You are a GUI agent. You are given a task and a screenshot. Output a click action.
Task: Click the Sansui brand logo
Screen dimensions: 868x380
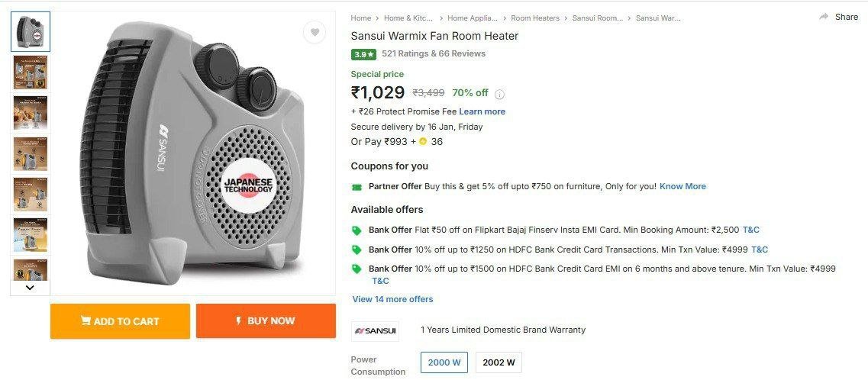click(x=375, y=330)
